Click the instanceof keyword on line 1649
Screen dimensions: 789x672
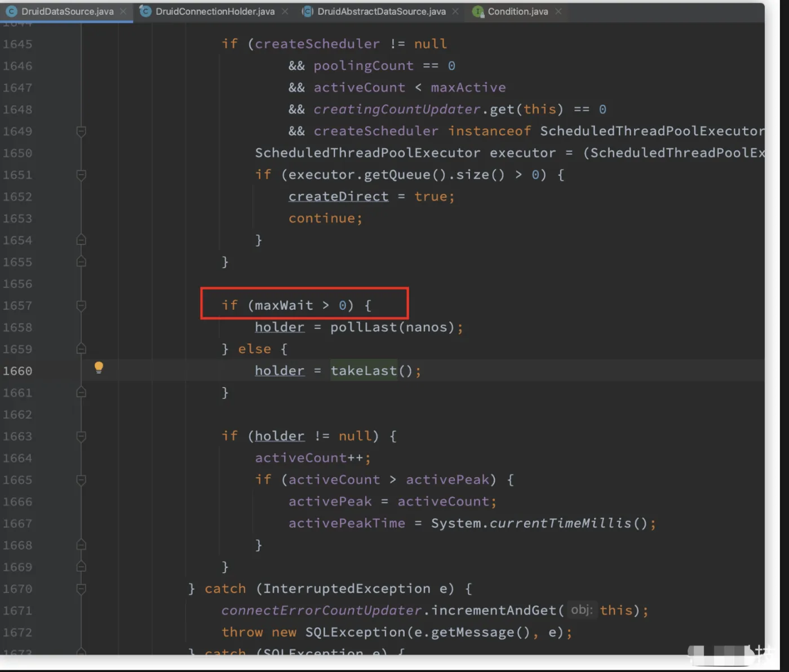(489, 131)
